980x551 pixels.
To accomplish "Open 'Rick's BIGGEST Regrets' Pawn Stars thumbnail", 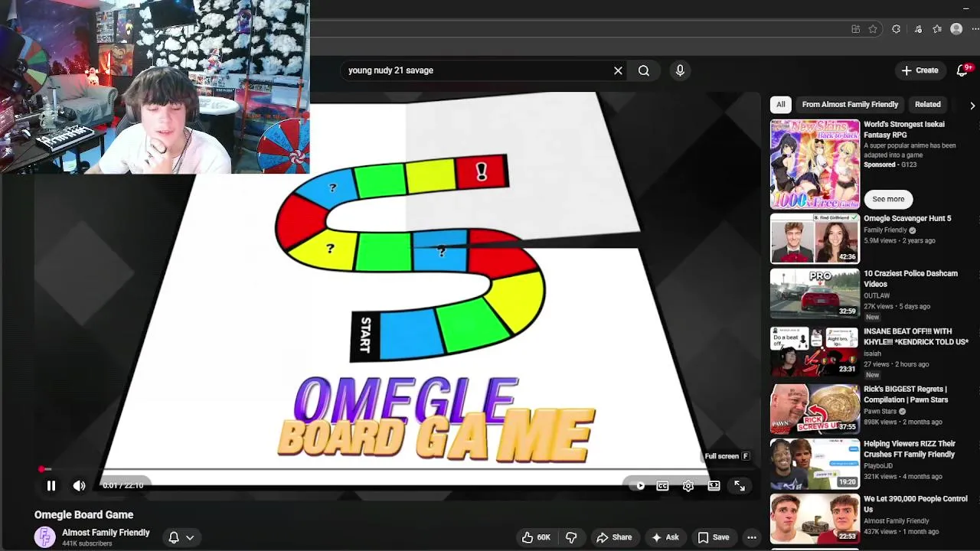I will [x=815, y=409].
